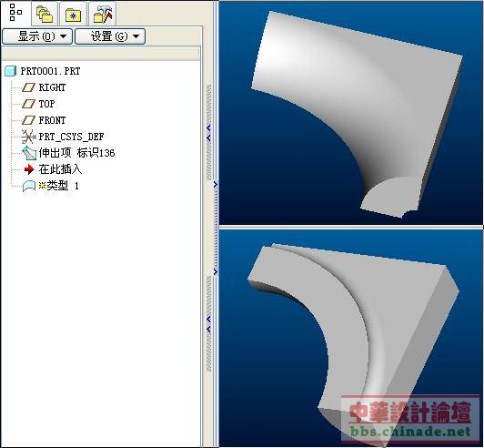Select the TOP datum plane icon
This screenshot has width=484, height=448.
[x=28, y=104]
